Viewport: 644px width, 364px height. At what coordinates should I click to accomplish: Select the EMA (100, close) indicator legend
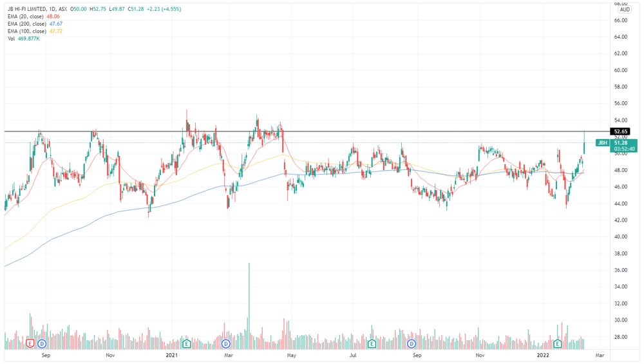pyautogui.click(x=28, y=31)
